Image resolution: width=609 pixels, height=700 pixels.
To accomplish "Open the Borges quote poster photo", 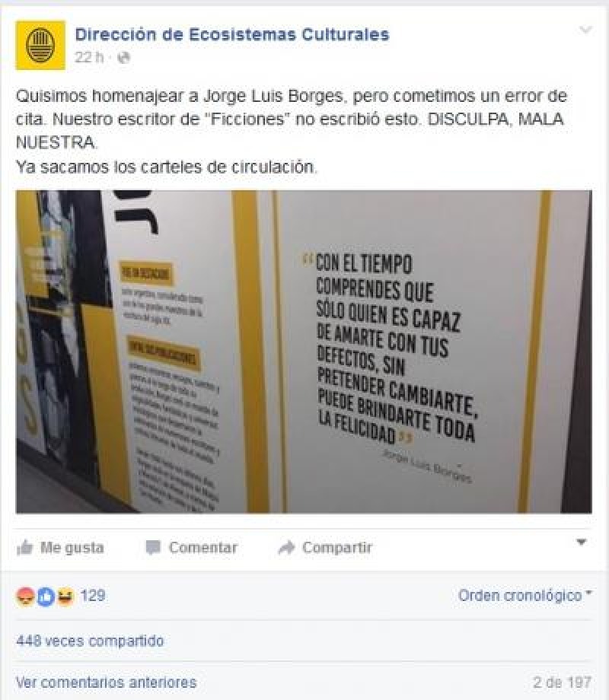I will pos(304,352).
